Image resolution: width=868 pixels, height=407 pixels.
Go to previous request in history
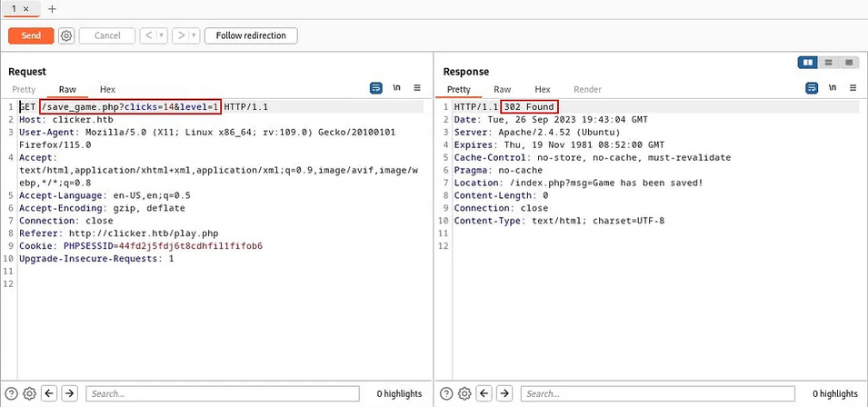tap(148, 35)
